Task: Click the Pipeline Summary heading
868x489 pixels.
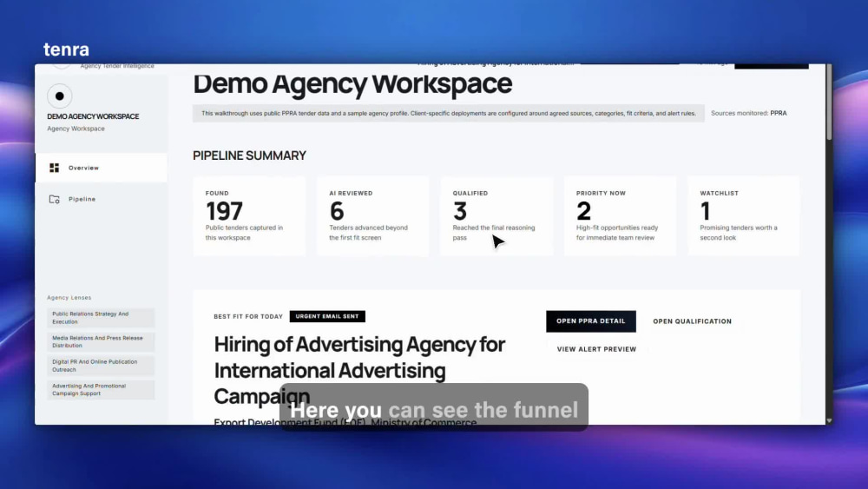Action: pos(250,155)
